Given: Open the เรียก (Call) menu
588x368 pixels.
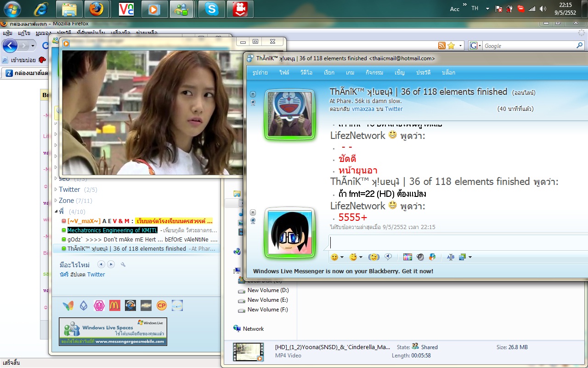Looking at the screenshot, I should 329,73.
